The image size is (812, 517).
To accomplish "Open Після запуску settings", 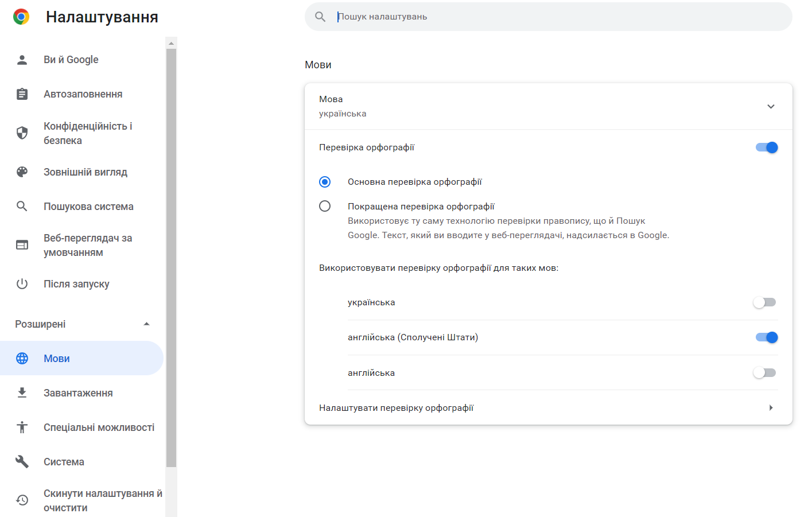I will [x=81, y=283].
